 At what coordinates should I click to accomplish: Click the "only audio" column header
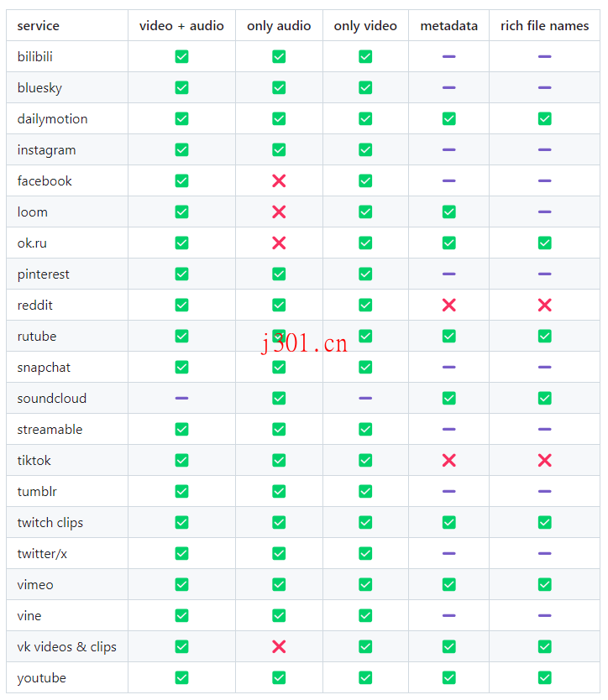pyautogui.click(x=279, y=26)
